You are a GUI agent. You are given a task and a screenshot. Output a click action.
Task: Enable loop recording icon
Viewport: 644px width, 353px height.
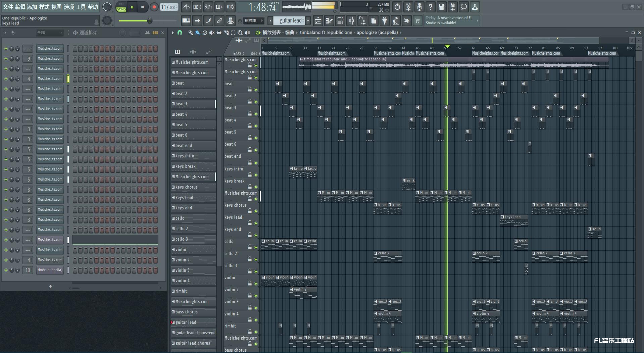pyautogui.click(x=231, y=7)
